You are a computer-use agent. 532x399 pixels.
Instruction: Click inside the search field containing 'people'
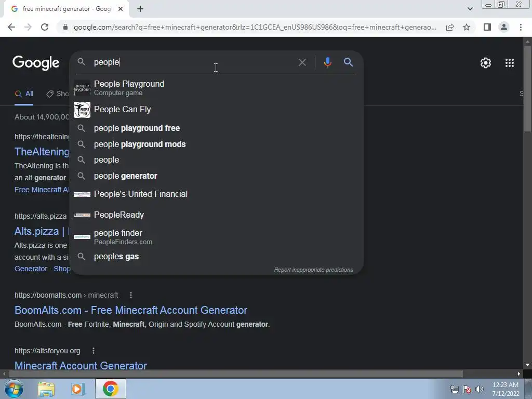pos(193,62)
